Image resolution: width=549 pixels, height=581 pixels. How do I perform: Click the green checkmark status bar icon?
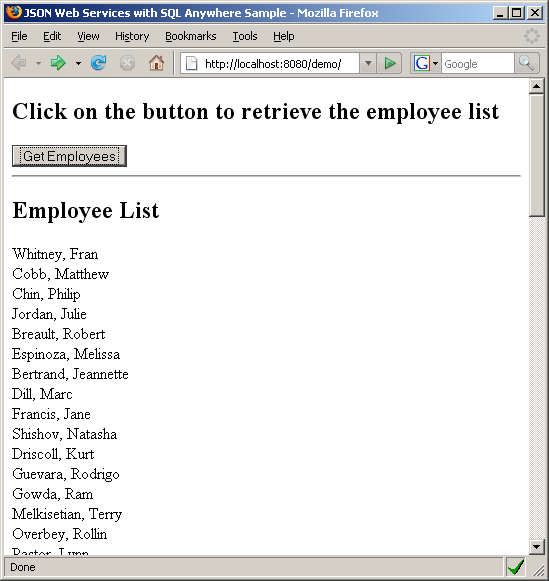coord(516,567)
